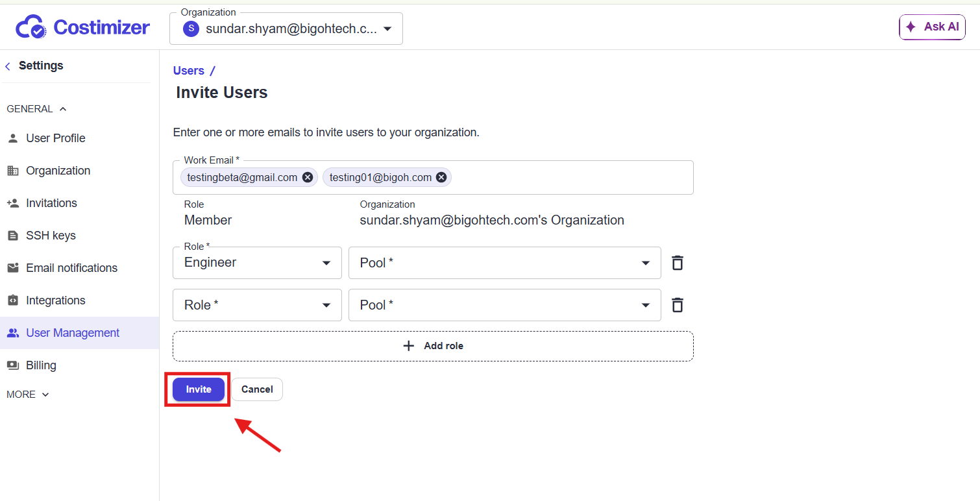This screenshot has width=980, height=501.
Task: Click the Integrations code icon
Action: [13, 300]
